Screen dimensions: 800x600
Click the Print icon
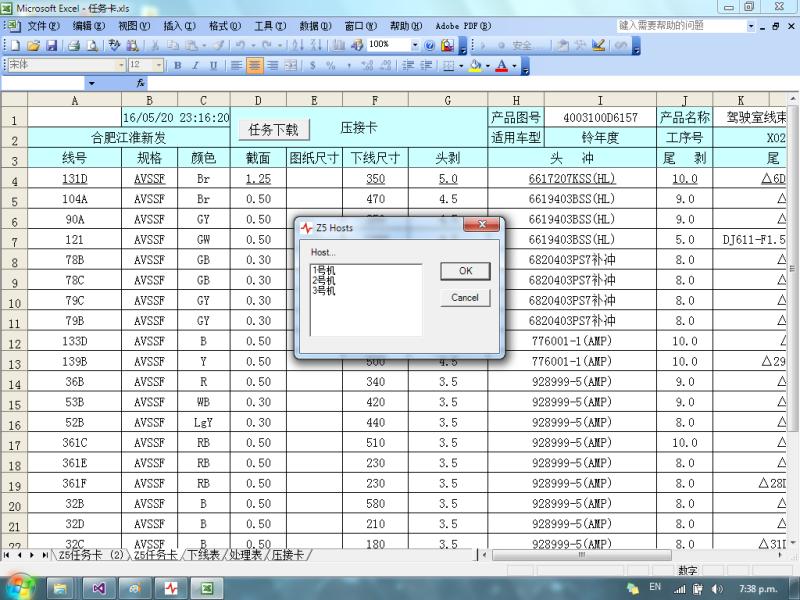75,45
